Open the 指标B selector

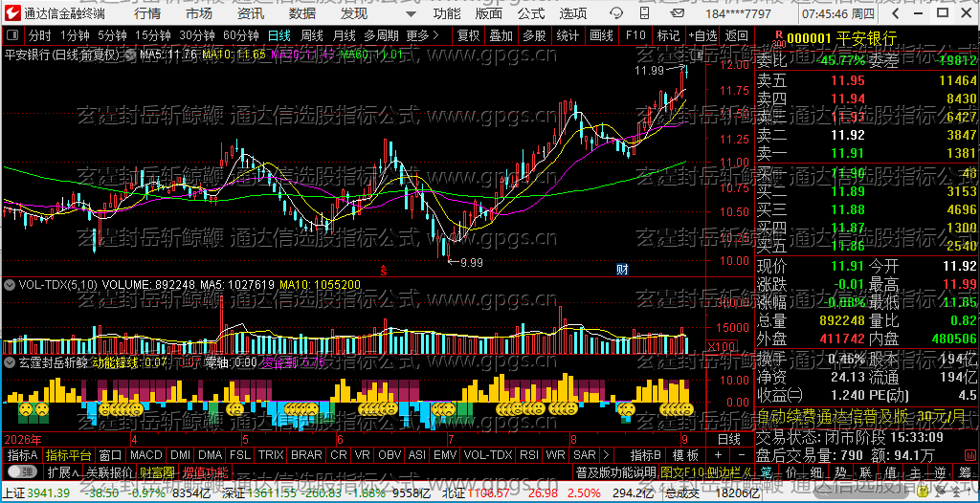coord(646,454)
